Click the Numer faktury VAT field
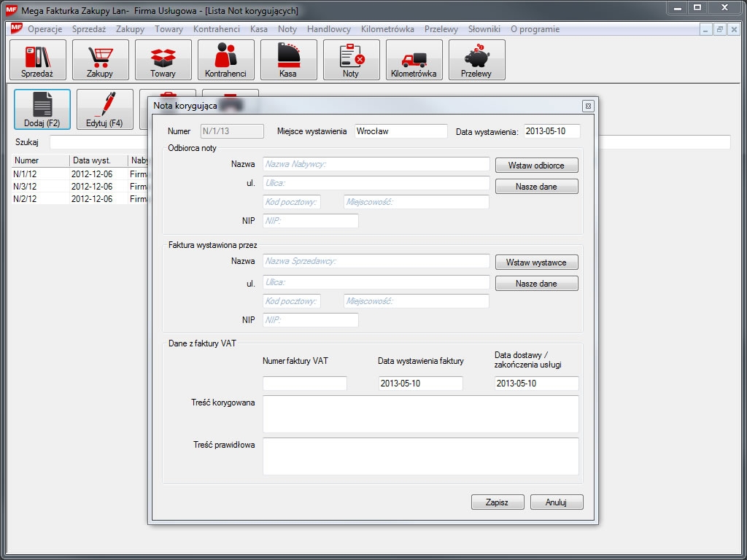 [305, 384]
